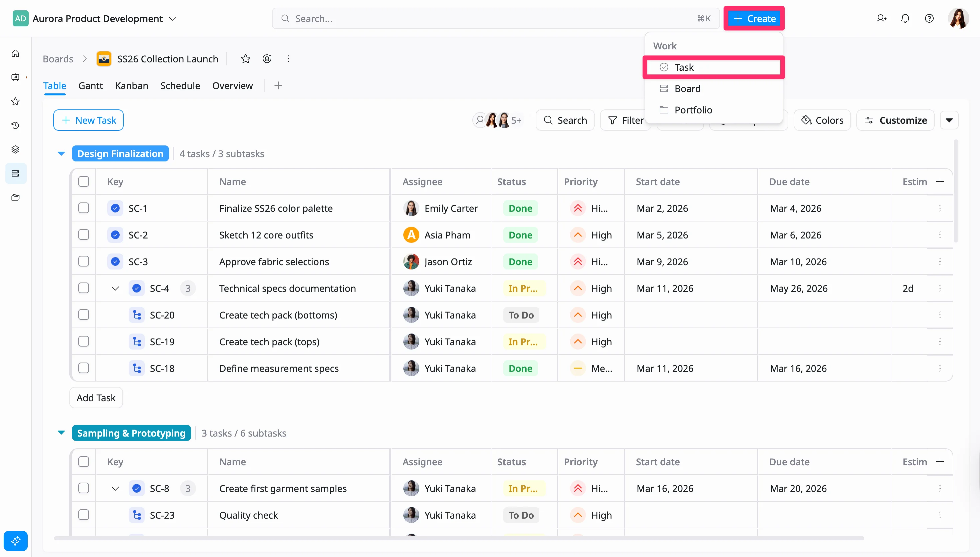Check the SC-18 row checkbox
Viewport: 980px width, 557px height.
point(84,368)
